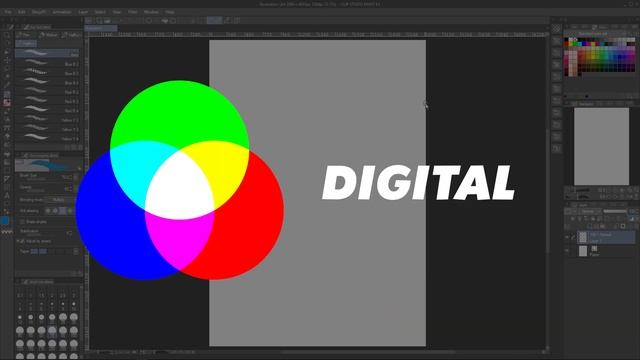This screenshot has height=360, width=640.
Task: Select the Layer 1 row
Action: pos(606,237)
